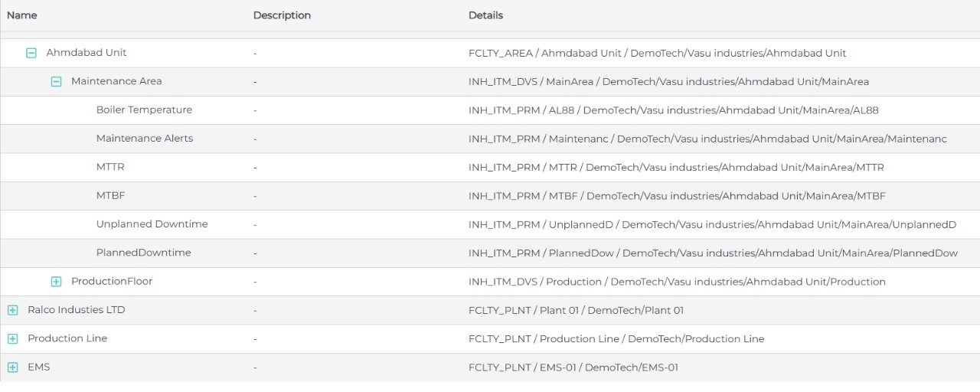Click the Description column header
980x392 pixels.
(x=282, y=15)
